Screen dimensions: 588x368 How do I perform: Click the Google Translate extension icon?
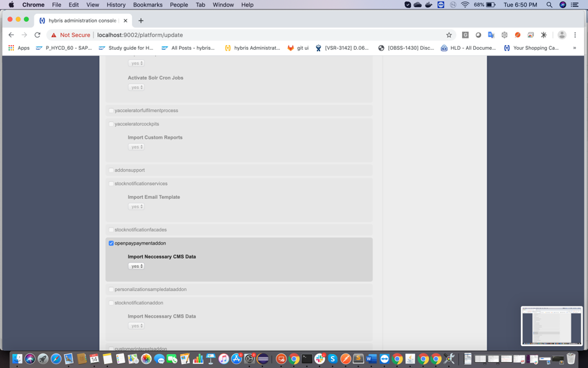click(x=491, y=35)
